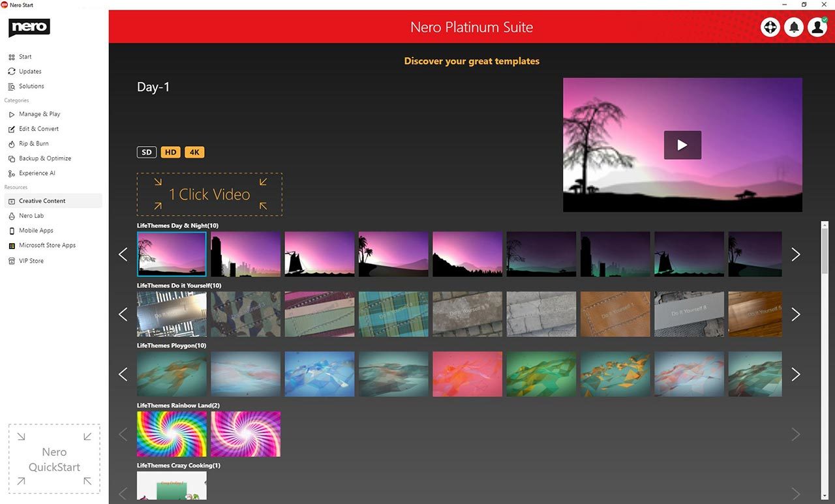The image size is (835, 504).
Task: Select the 4K resolution badge
Action: click(194, 153)
